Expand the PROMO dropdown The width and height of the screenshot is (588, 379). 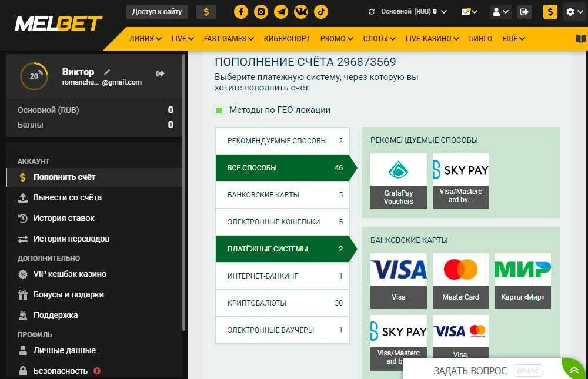pos(336,39)
